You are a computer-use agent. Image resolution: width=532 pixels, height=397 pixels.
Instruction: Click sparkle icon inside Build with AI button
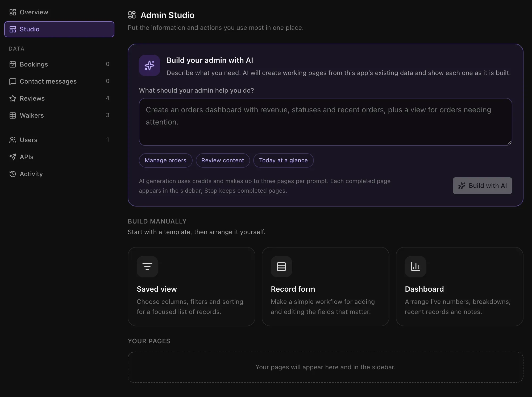pos(462,186)
